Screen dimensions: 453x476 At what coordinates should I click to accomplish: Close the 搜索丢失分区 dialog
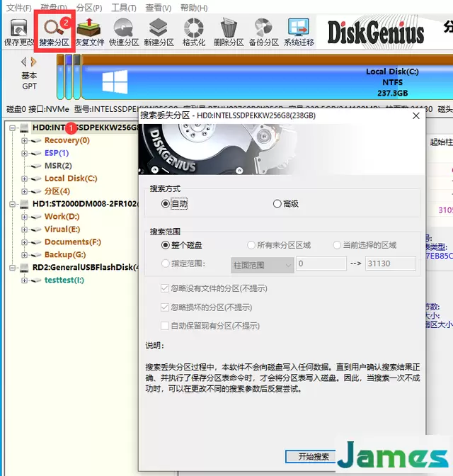click(416, 115)
